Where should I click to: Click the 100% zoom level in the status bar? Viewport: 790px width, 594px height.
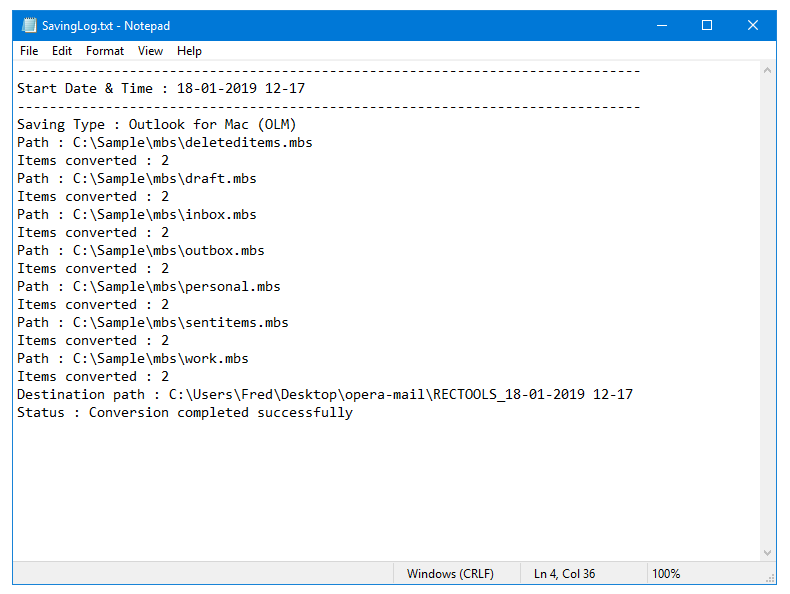(x=666, y=574)
